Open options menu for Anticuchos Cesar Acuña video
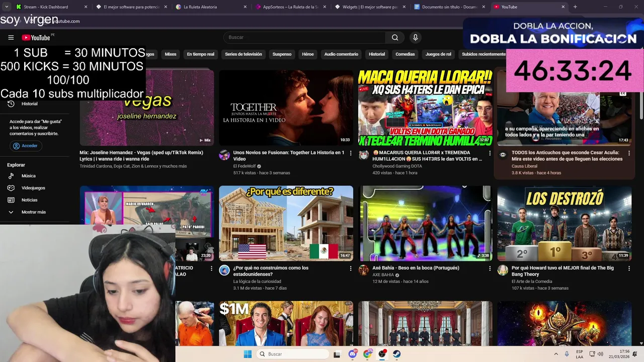Image resolution: width=644 pixels, height=362 pixels. pyautogui.click(x=629, y=153)
